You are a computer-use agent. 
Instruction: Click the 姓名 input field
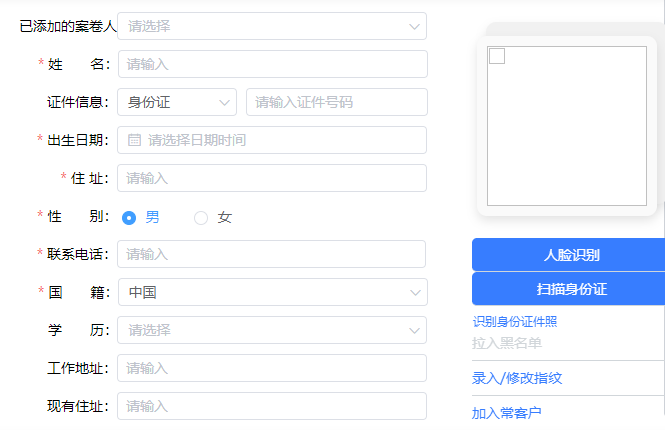(273, 64)
